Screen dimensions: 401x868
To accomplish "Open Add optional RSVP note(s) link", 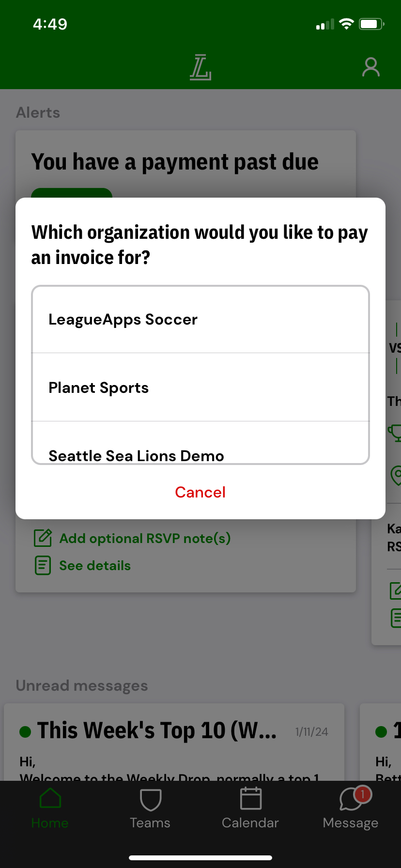I will click(145, 539).
